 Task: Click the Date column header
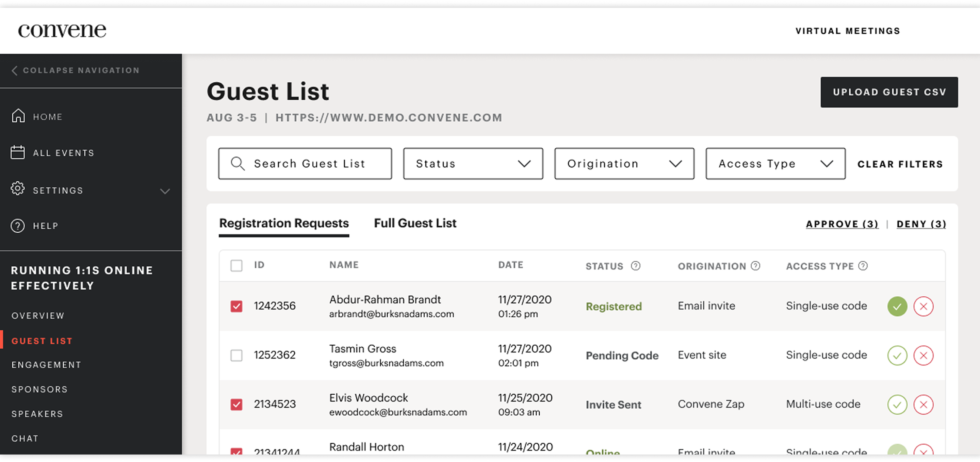[x=510, y=265]
